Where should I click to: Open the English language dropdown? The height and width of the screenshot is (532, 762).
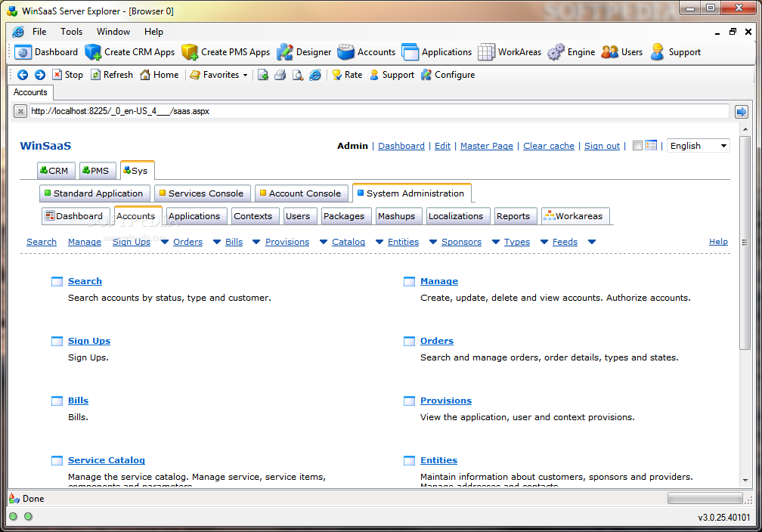(698, 146)
